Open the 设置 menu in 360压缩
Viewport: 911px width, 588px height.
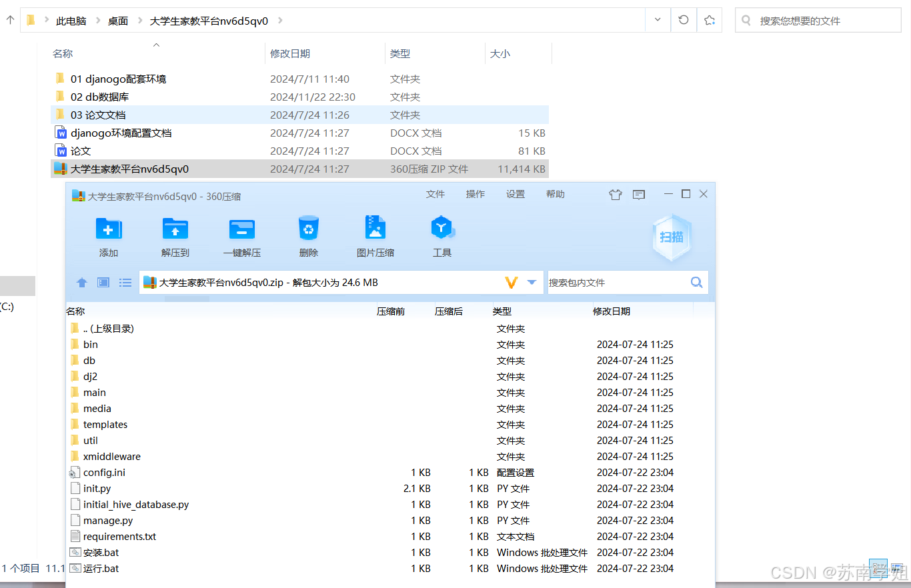coord(516,194)
